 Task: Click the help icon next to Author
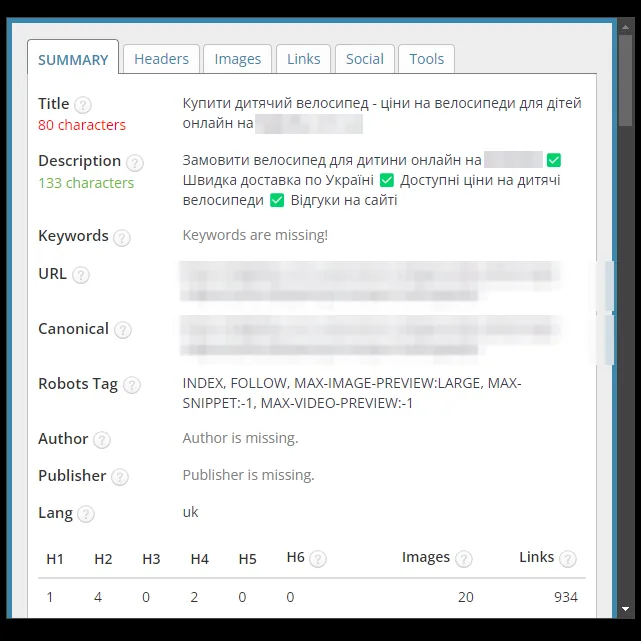click(102, 440)
